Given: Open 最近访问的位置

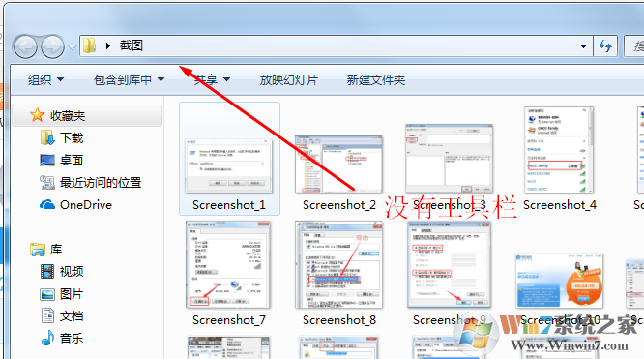Looking at the screenshot, I should tap(101, 182).
